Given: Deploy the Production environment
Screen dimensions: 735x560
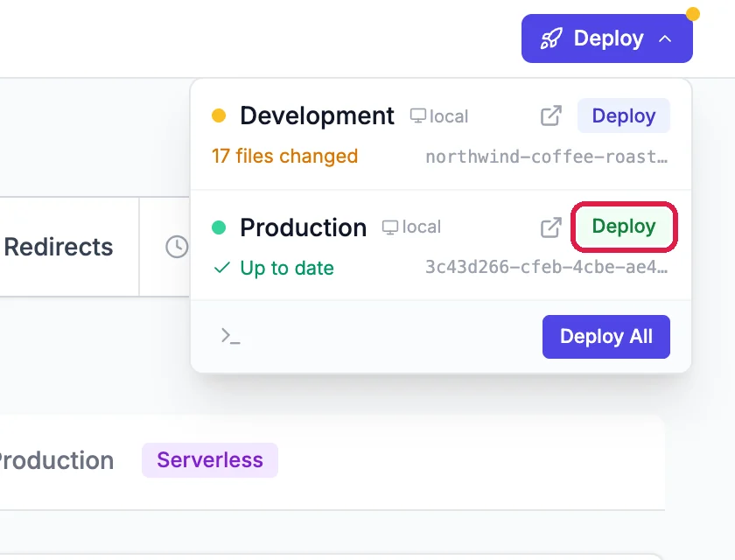Looking at the screenshot, I should 623,227.
